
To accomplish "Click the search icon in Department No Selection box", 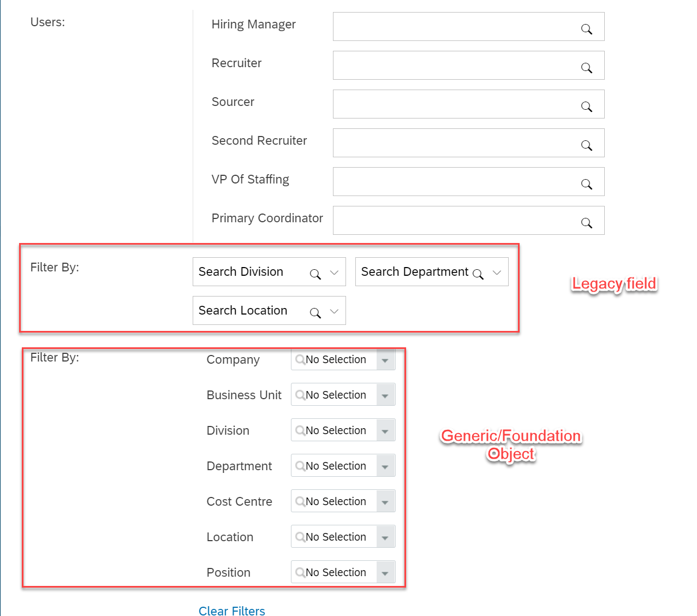I will tap(300, 466).
